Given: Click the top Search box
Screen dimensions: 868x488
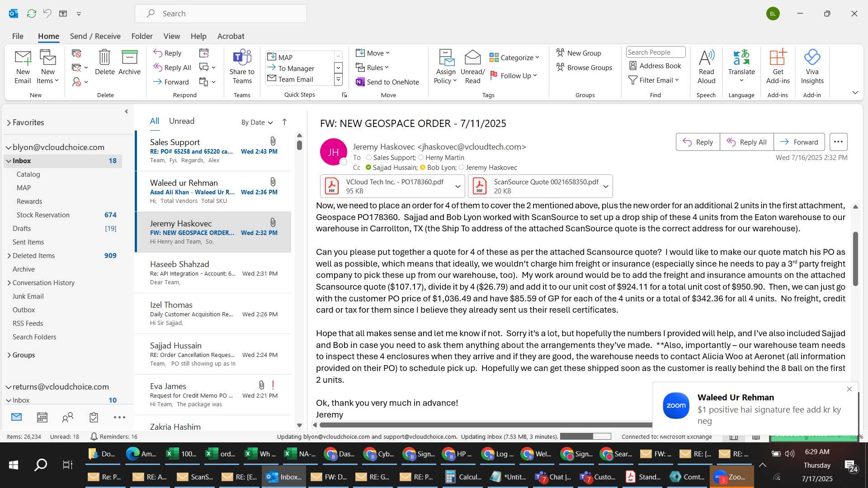Looking at the screenshot, I should [221, 14].
